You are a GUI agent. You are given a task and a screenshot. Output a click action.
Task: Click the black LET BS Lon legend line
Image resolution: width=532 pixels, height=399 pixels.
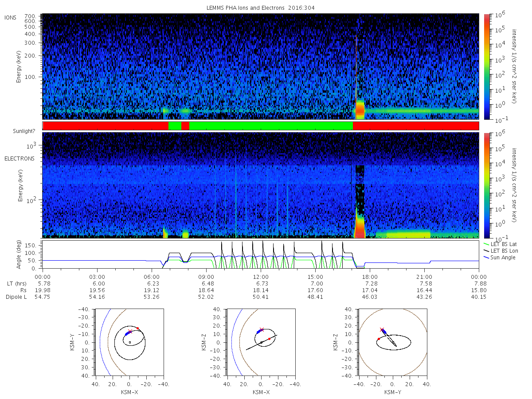click(486, 251)
